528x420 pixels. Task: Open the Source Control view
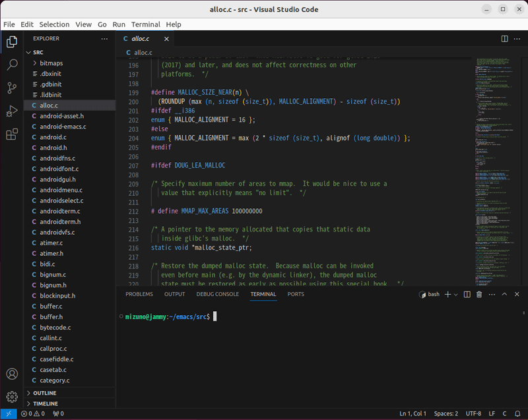(x=11, y=88)
